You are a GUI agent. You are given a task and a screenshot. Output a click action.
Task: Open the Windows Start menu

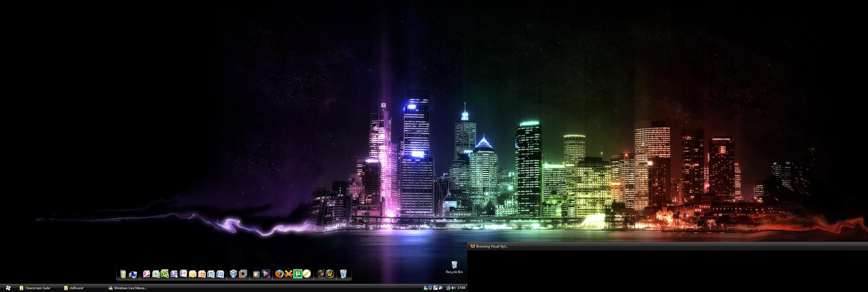coord(8,288)
